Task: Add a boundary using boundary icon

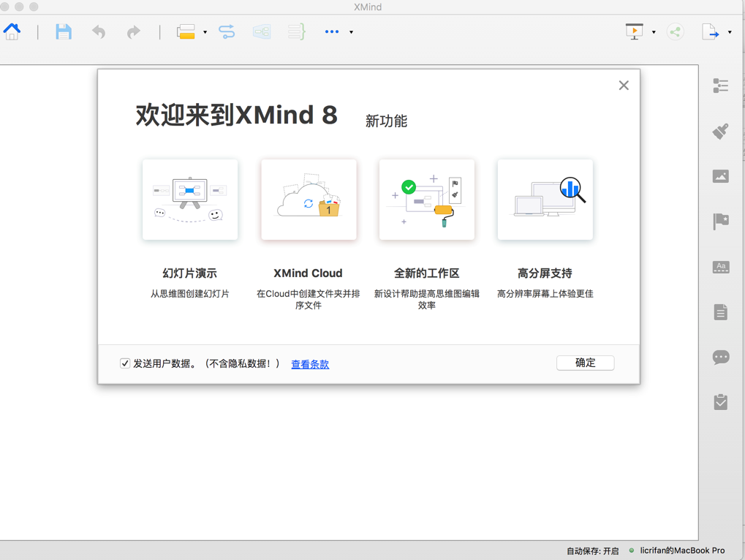Action: [262, 32]
